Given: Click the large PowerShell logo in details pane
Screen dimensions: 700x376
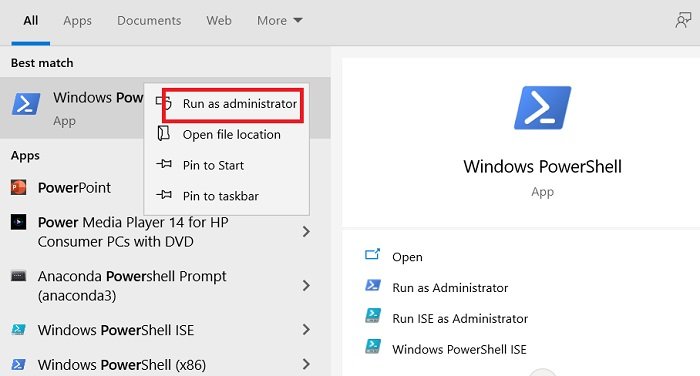Looking at the screenshot, I should click(542, 108).
